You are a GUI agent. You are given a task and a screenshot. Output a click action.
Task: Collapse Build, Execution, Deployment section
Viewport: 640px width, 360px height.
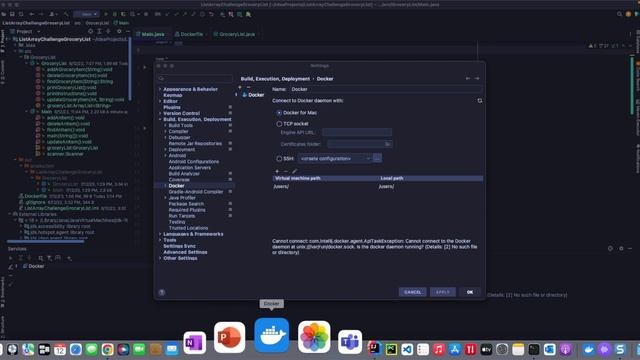pyautogui.click(x=160, y=119)
